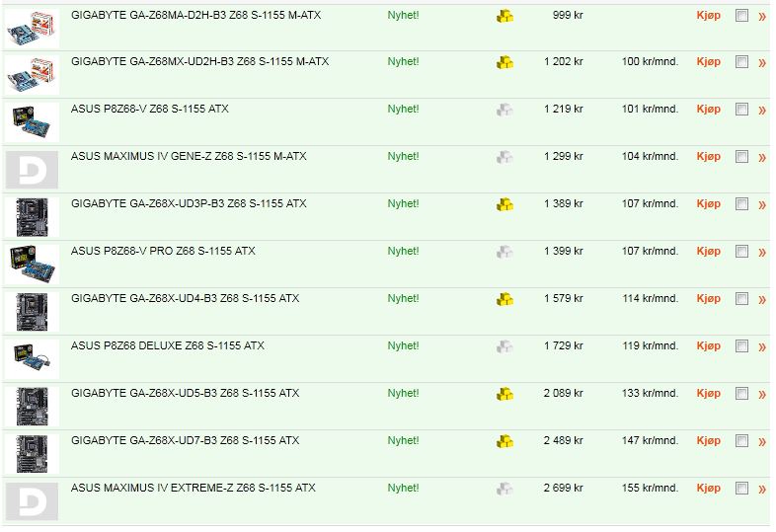Viewport: 776px width, 532px height.
Task: Click Kjøp for GIGABYTE GA-Z68X-UD5-B3
Action: point(708,394)
